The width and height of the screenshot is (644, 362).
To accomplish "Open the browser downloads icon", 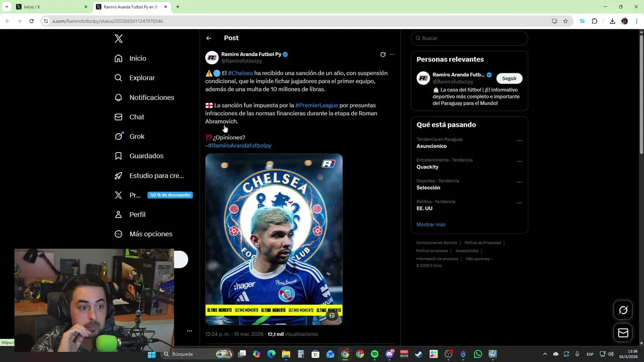I will coord(612,21).
